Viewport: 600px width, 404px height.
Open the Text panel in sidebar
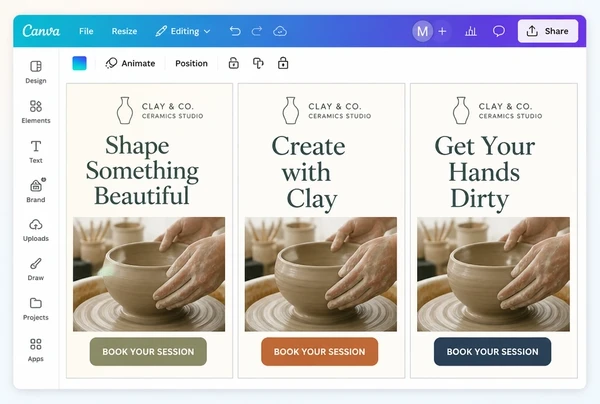36,152
